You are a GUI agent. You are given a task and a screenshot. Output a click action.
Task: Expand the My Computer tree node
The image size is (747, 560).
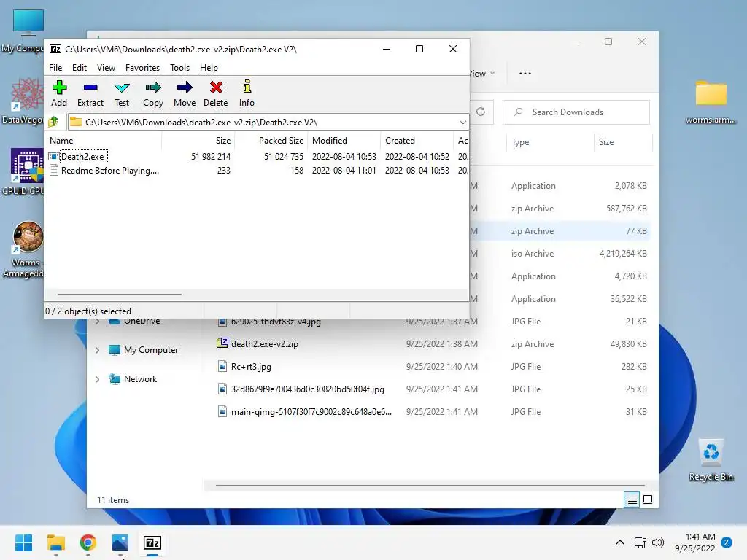(98, 351)
